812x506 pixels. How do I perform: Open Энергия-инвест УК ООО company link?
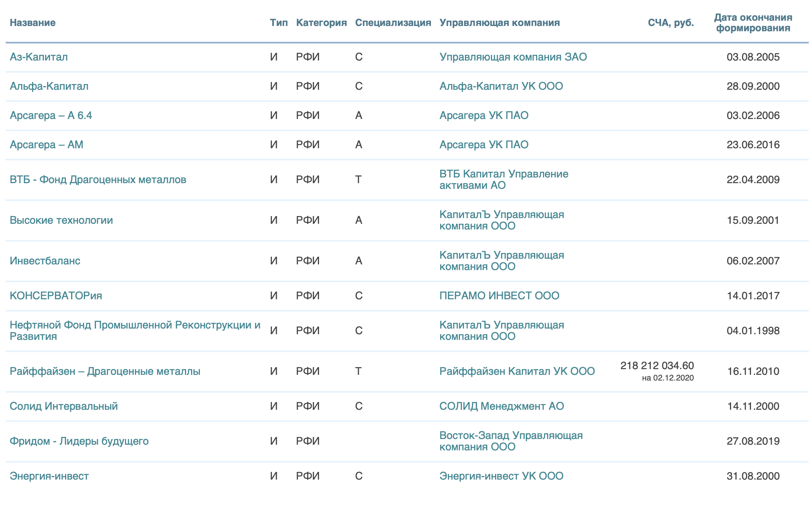502,476
